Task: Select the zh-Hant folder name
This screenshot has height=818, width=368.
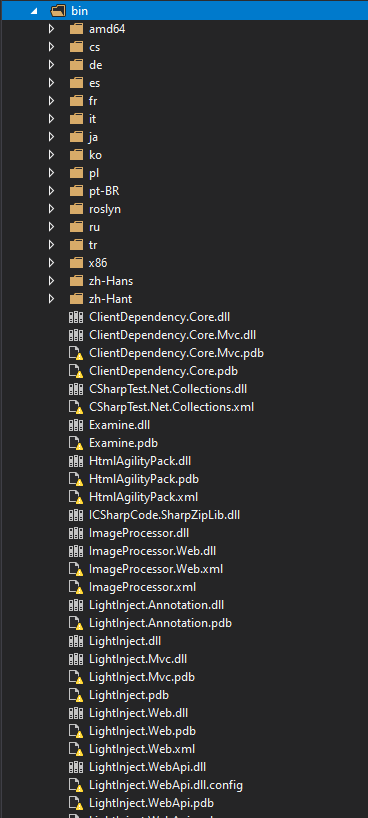Action: coord(110,299)
